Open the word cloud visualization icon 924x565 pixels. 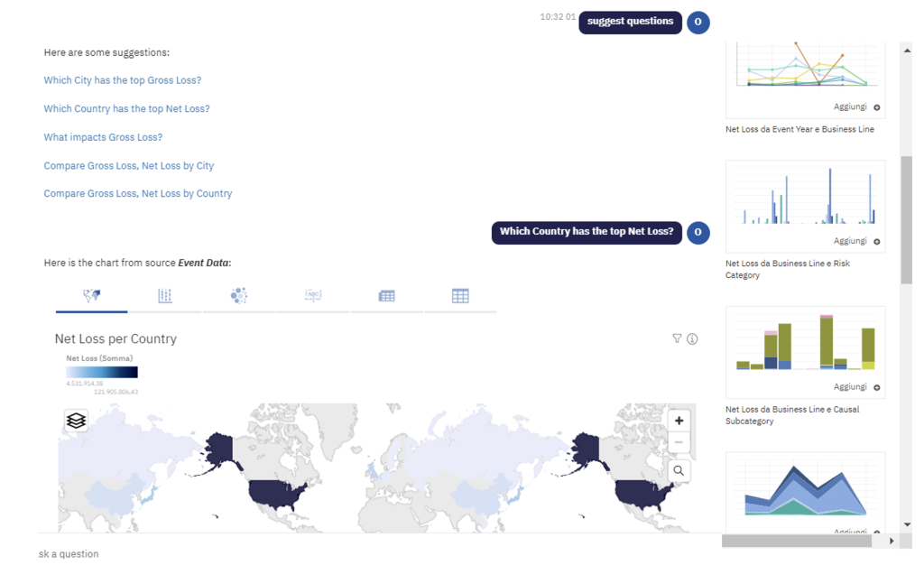[313, 295]
